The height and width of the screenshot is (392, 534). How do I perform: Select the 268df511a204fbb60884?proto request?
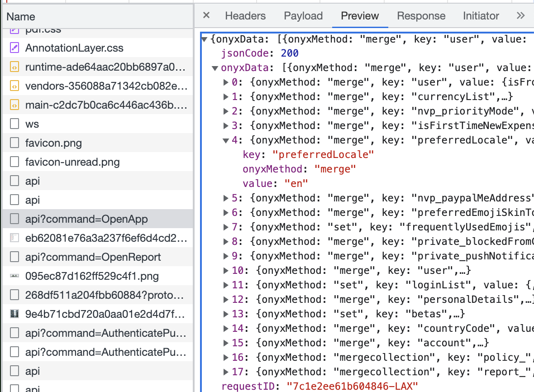click(x=98, y=295)
